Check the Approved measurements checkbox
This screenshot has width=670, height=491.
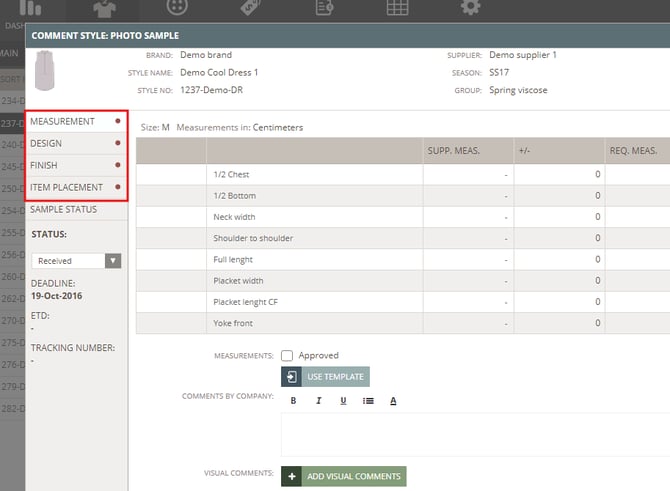[x=287, y=355]
